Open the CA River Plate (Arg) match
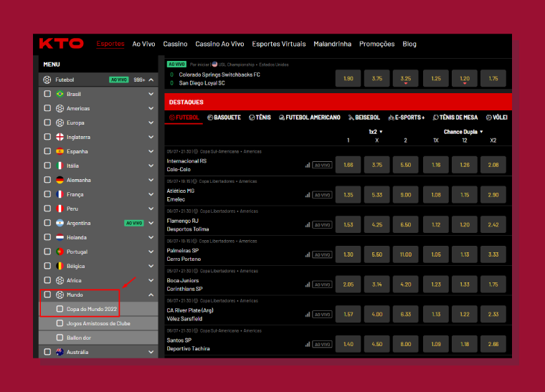 pyautogui.click(x=190, y=315)
